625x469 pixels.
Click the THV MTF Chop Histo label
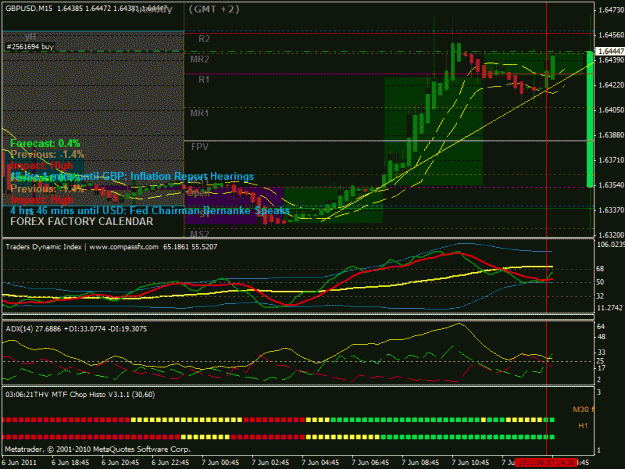[x=80, y=394]
